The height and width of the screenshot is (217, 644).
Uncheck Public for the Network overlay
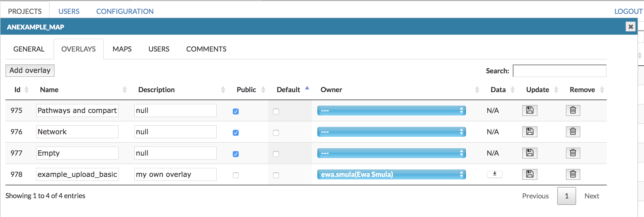pyautogui.click(x=235, y=133)
